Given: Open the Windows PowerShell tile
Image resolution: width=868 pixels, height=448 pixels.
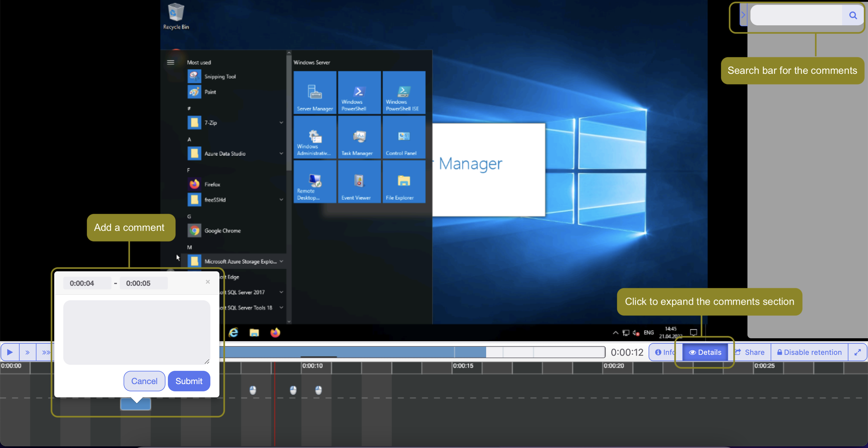Looking at the screenshot, I should click(359, 92).
